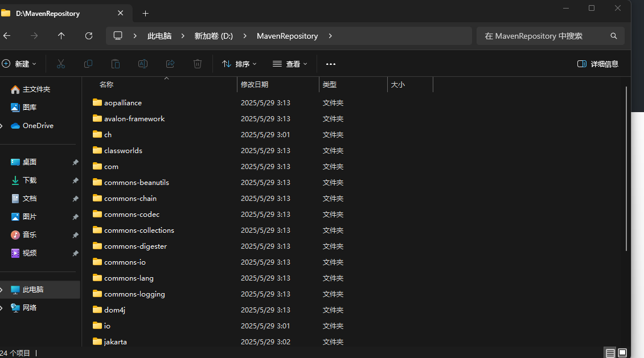Expand 此电脑 in the sidebar tree

(x=2, y=290)
